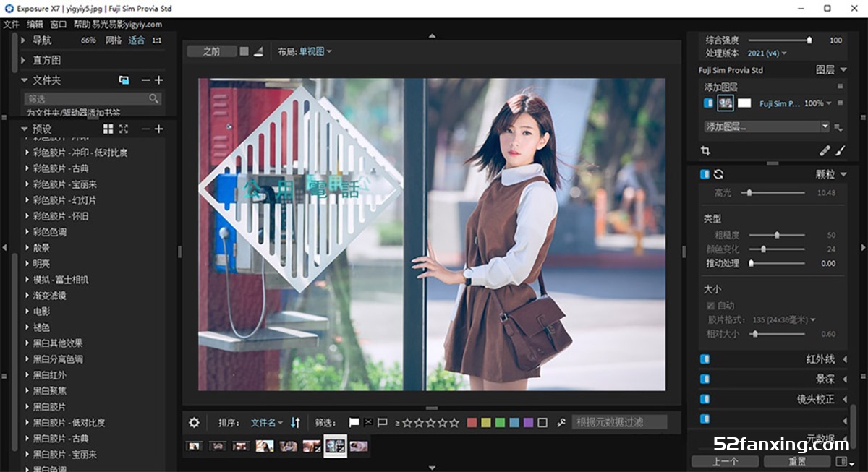868x472 pixels.
Task: Open the 文件 menu
Action: click(x=11, y=24)
